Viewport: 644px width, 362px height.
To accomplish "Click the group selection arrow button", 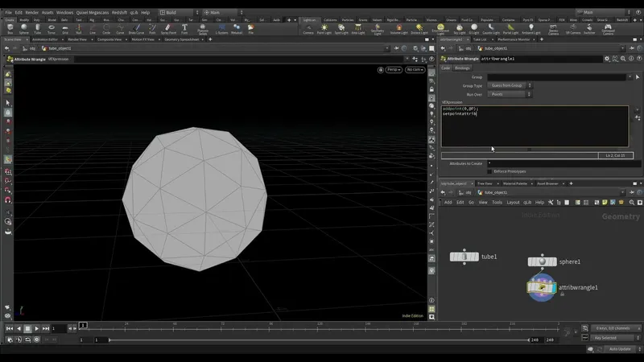I will (x=638, y=76).
